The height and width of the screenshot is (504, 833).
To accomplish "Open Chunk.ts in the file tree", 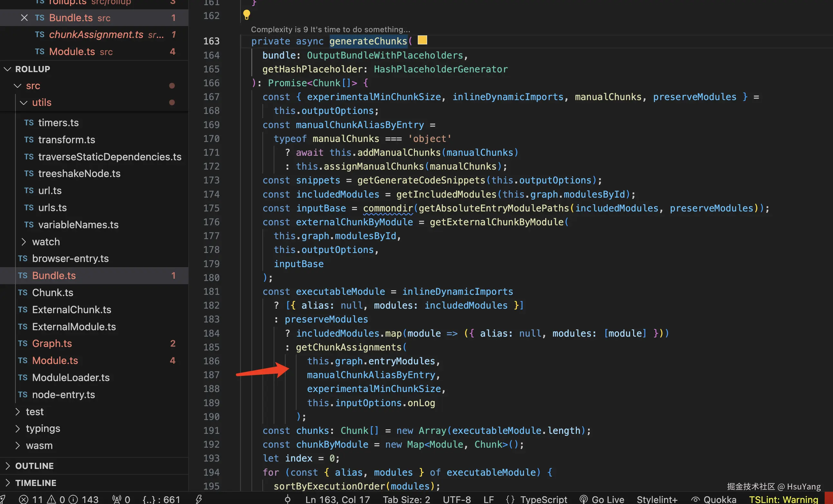I will [52, 293].
